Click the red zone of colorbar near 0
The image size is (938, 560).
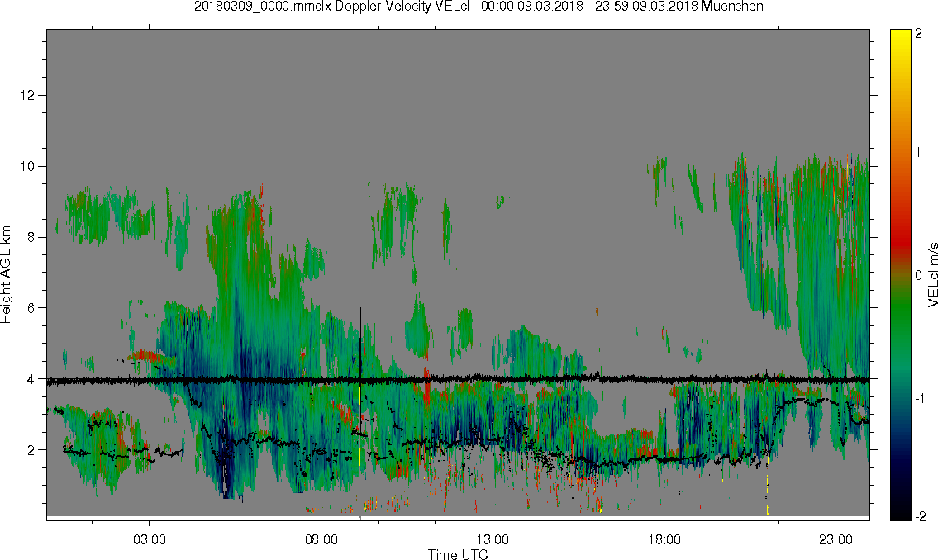pos(900,245)
